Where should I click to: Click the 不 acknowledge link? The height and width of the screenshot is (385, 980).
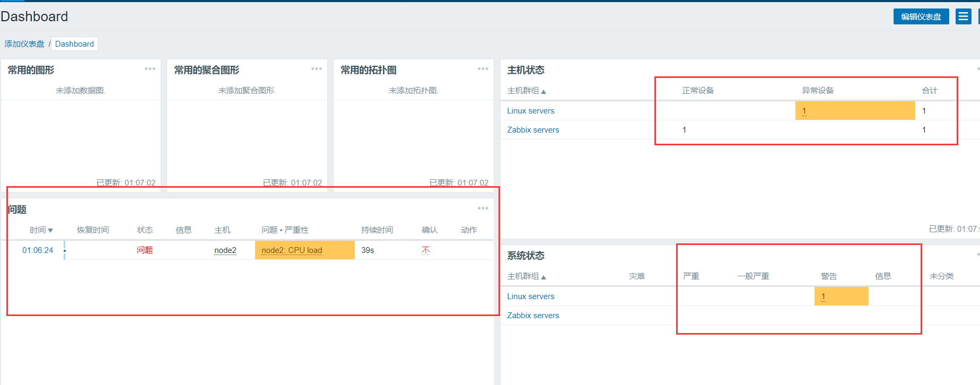tap(425, 250)
